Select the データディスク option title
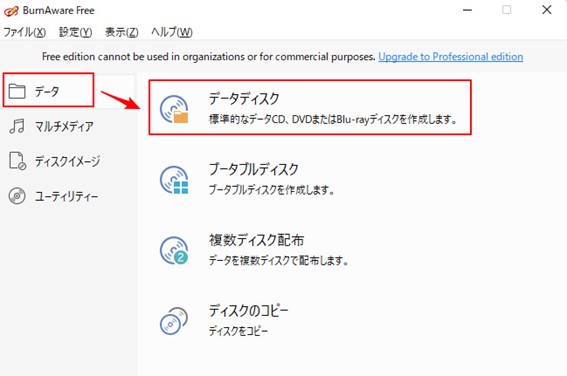 point(244,98)
